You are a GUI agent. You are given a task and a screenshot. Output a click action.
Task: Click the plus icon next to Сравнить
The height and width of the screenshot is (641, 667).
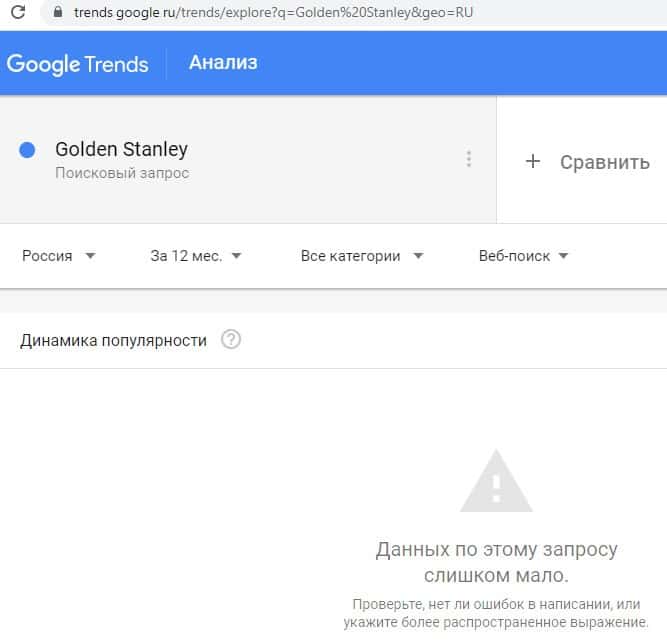pyautogui.click(x=533, y=161)
